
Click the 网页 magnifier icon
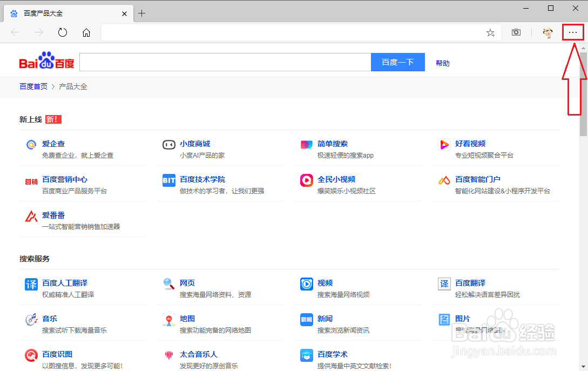pos(169,284)
